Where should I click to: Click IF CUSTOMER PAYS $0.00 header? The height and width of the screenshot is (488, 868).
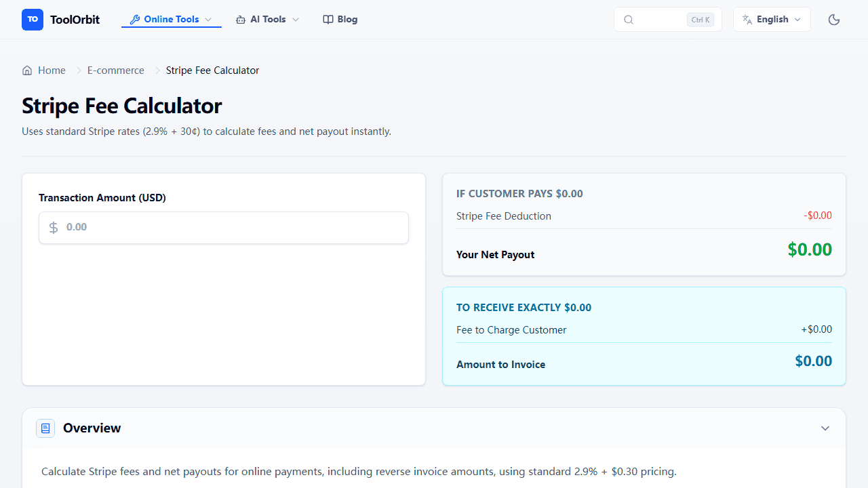[519, 194]
